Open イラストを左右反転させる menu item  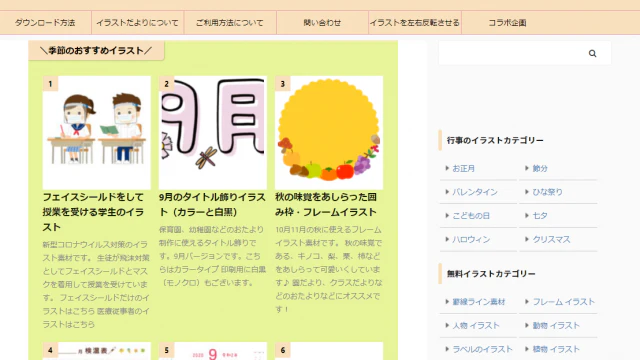415,23
